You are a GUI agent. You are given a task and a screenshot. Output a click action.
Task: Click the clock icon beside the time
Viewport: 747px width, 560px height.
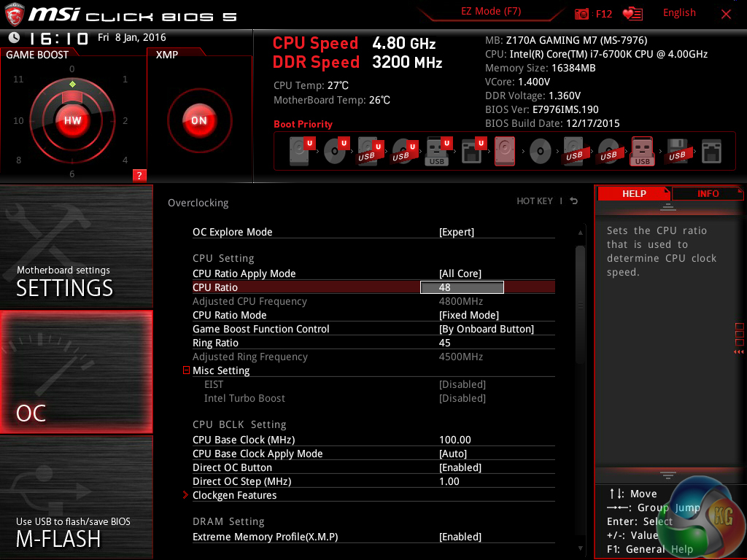point(15,38)
